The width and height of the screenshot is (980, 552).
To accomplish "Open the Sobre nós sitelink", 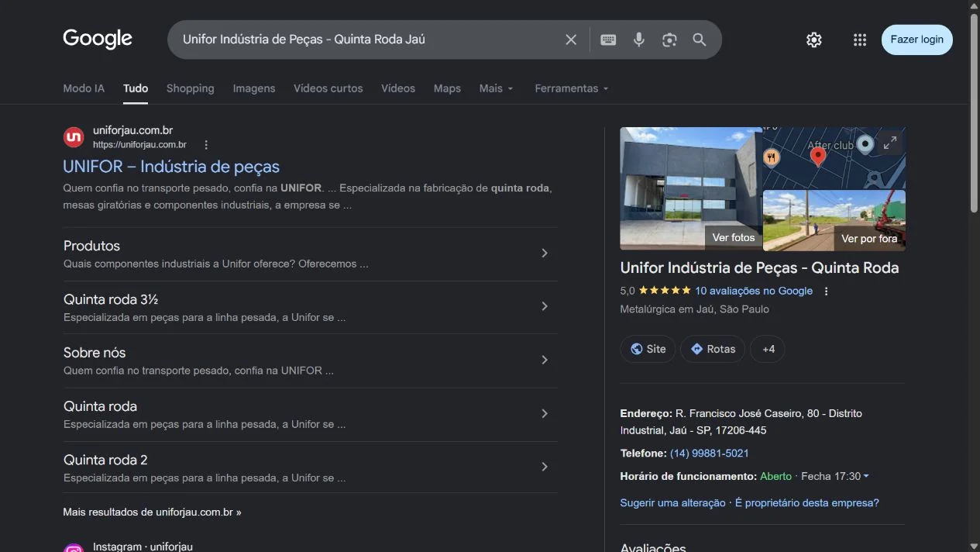I will [95, 353].
